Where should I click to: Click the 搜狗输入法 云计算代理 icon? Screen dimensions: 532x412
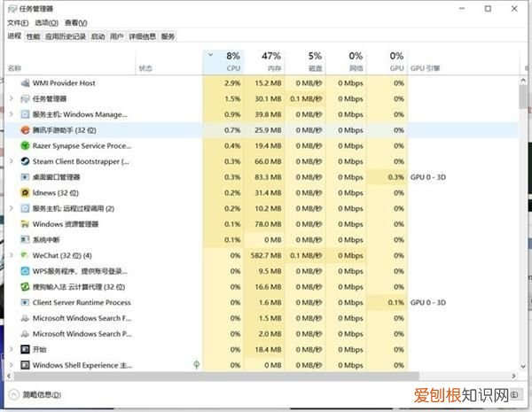(25, 286)
